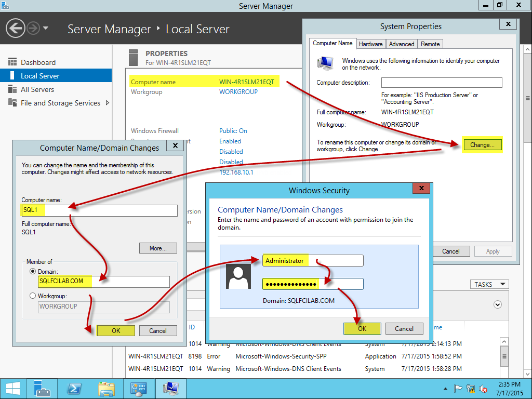The height and width of the screenshot is (399, 532).
Task: Expand the File and Storage Services arrow
Action: click(x=107, y=103)
